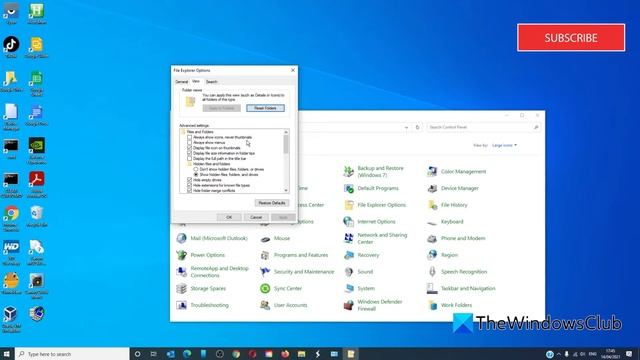
Task: Open Backup and Restore (Windows 7)
Action: coord(374,171)
